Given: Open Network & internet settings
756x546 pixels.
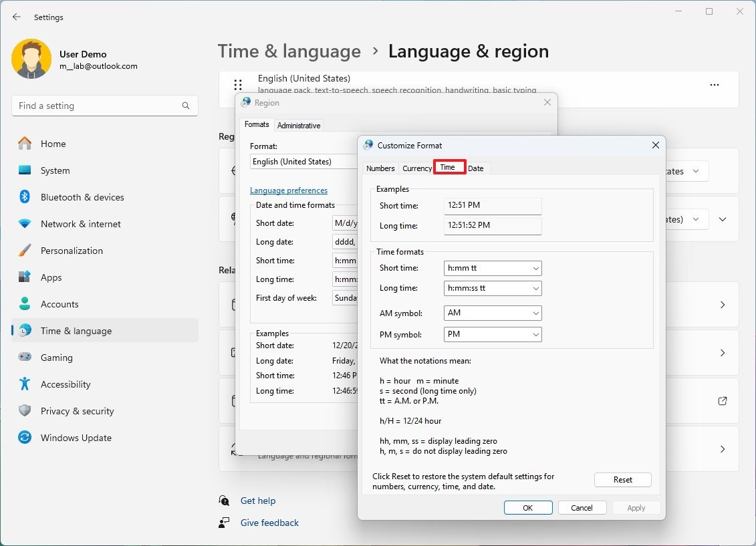Looking at the screenshot, I should click(x=80, y=224).
